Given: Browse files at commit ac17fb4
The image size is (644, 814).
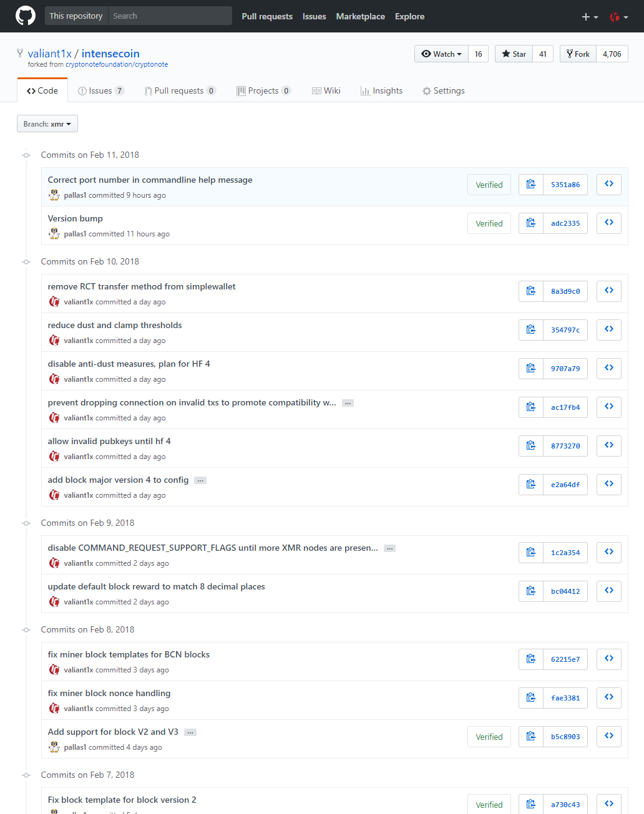Looking at the screenshot, I should [x=609, y=407].
